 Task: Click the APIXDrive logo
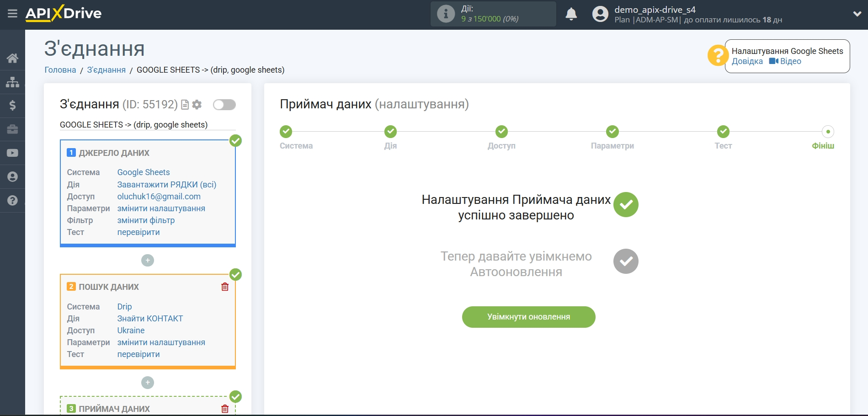(64, 13)
